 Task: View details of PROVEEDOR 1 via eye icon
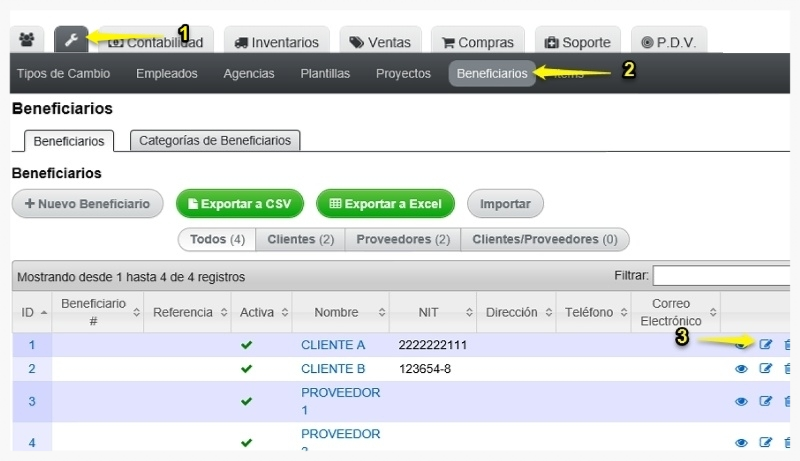point(741,401)
